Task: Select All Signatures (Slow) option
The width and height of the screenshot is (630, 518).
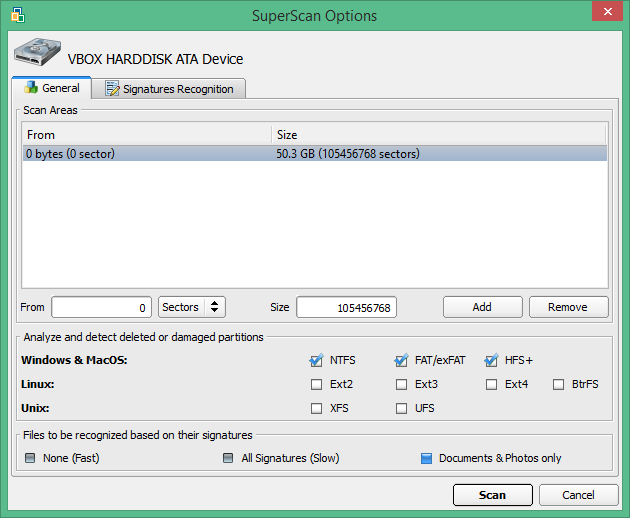Action: (x=230, y=459)
